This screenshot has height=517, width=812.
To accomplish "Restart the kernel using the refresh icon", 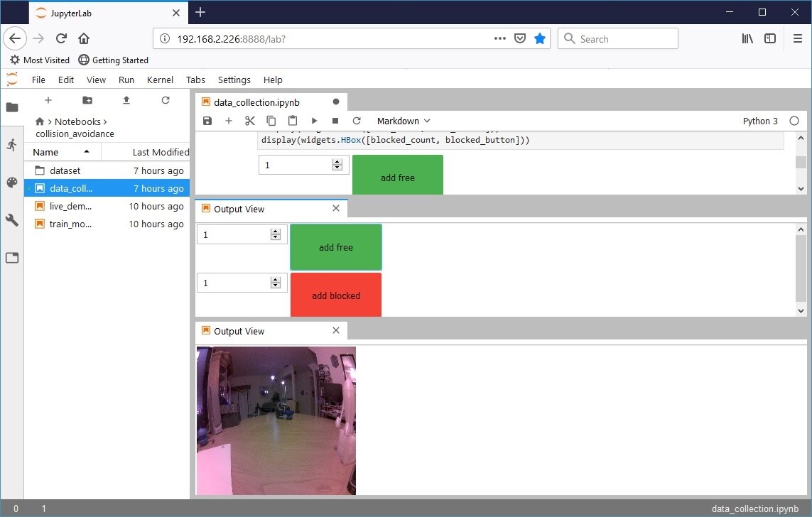I will point(357,121).
